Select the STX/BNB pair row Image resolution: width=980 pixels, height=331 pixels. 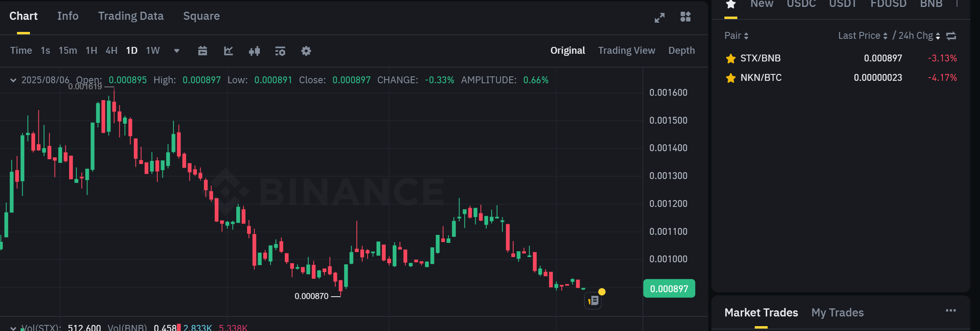tap(841, 59)
